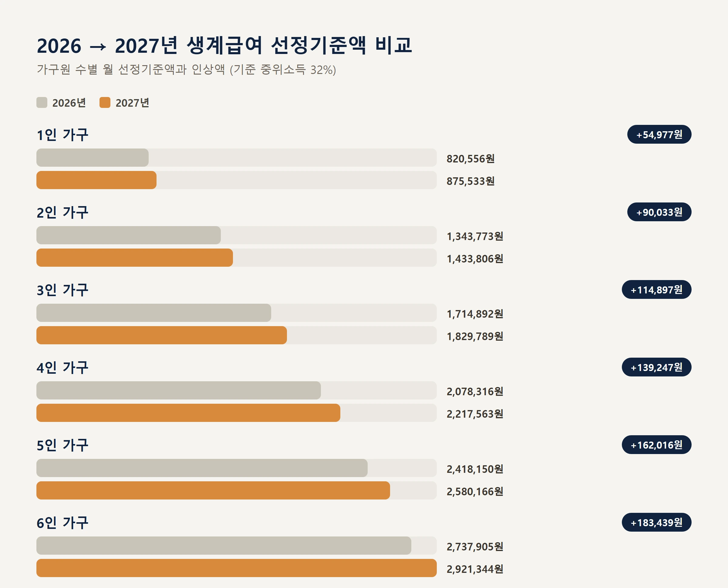Click the 820,556원 value label

[470, 159]
